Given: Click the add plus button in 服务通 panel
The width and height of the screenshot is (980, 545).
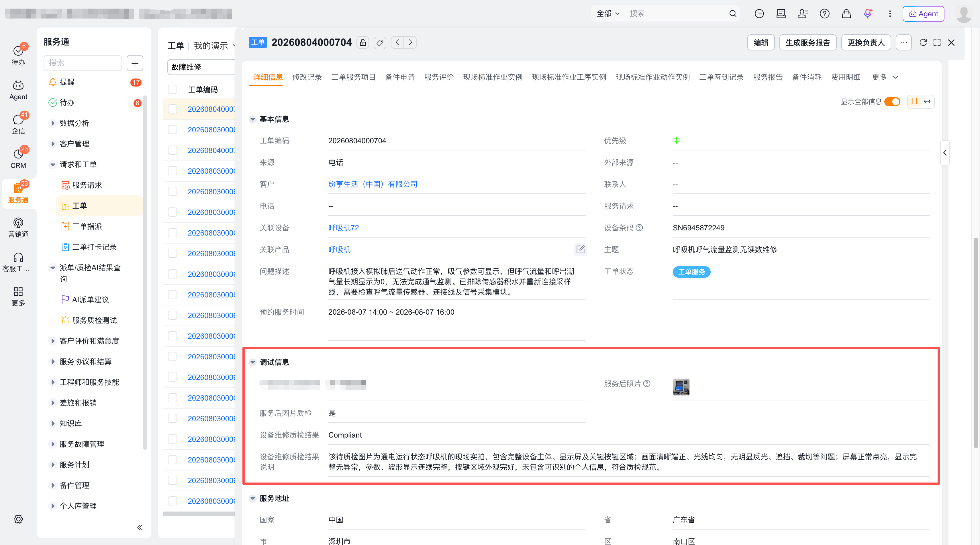Looking at the screenshot, I should [x=135, y=63].
